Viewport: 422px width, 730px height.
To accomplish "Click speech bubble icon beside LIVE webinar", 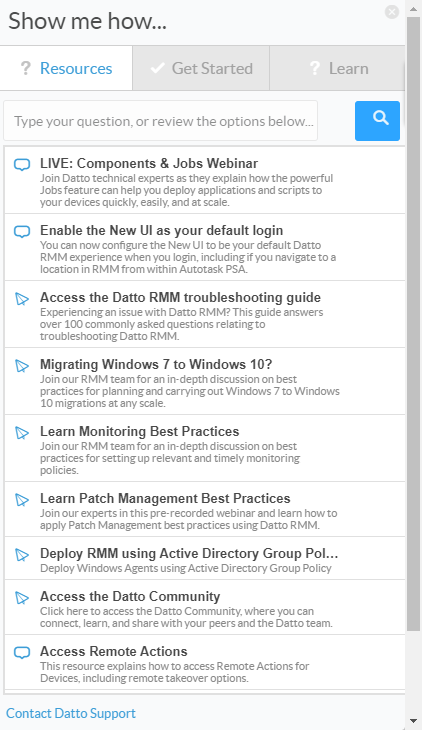I will click(x=22, y=164).
